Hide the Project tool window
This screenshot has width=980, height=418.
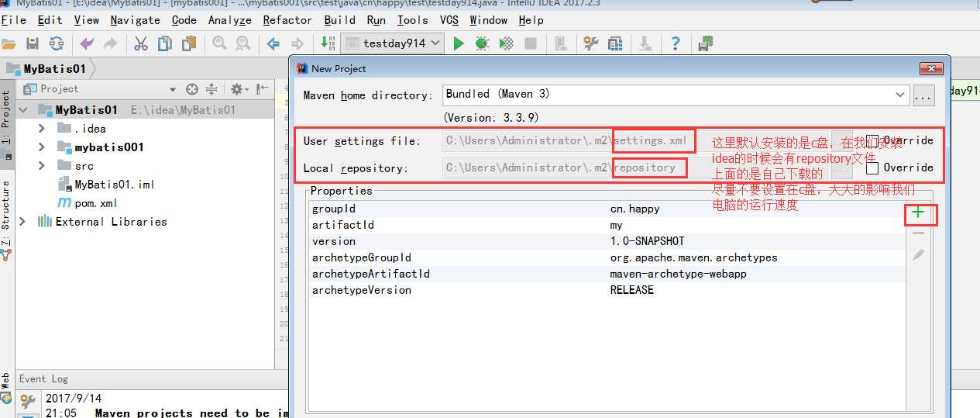[x=263, y=89]
